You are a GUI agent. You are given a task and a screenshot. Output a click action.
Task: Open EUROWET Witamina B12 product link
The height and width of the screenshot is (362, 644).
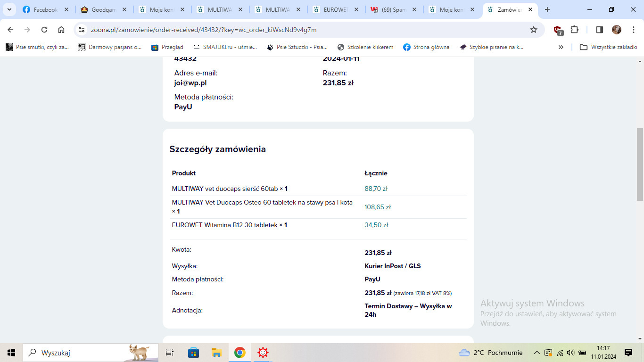(224, 225)
